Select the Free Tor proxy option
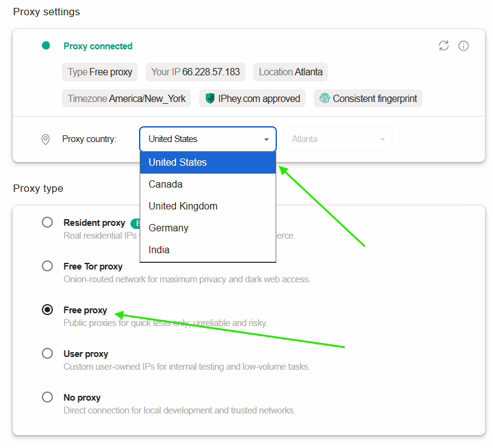493x448 pixels. [x=47, y=266]
